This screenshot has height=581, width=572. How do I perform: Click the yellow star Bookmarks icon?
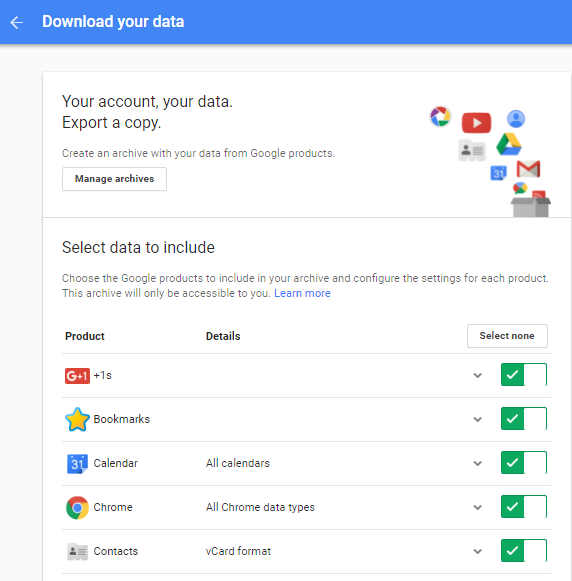[77, 419]
